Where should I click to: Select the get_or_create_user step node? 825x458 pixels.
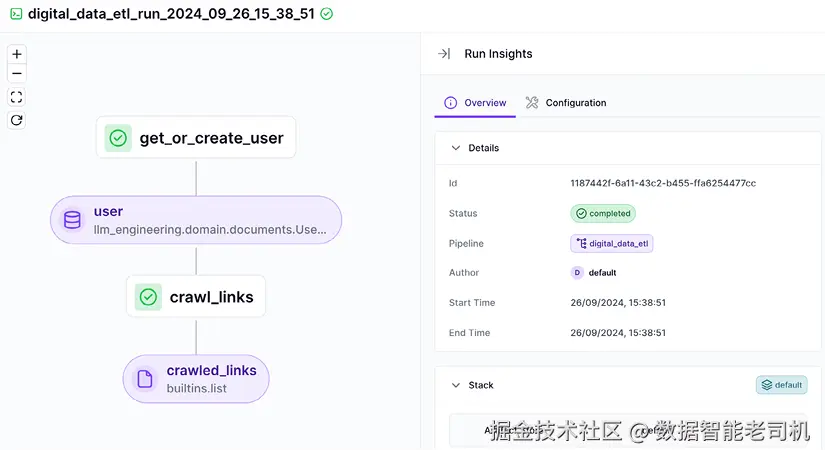[196, 137]
